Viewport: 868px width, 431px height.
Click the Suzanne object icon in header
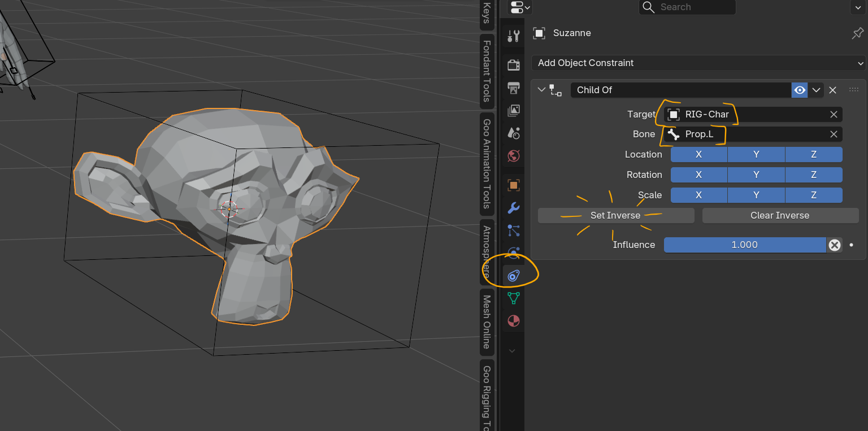pos(539,33)
